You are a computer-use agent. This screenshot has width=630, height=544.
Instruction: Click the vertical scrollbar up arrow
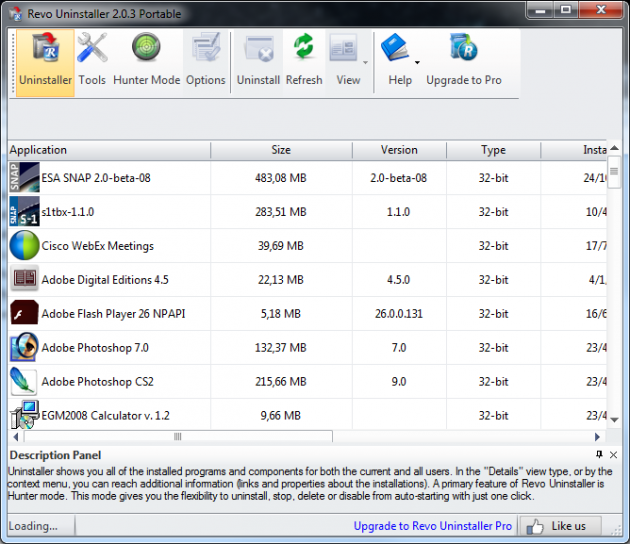coord(614,148)
